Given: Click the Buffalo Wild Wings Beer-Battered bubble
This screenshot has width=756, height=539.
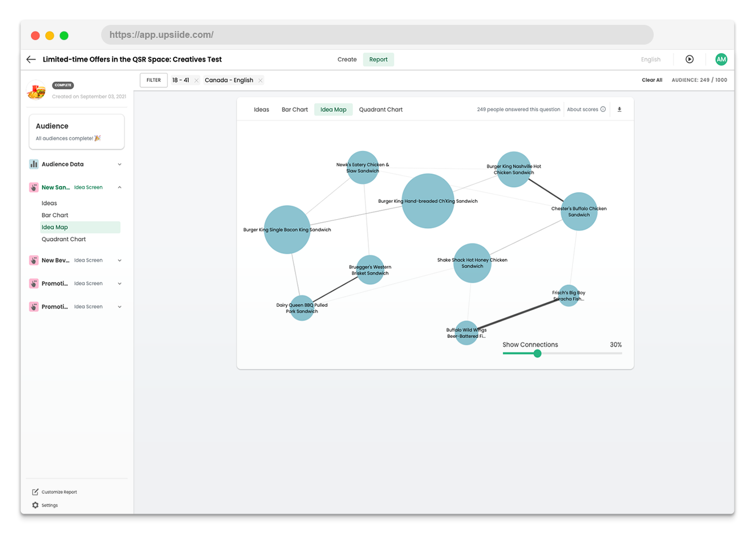Looking at the screenshot, I should coord(466,333).
